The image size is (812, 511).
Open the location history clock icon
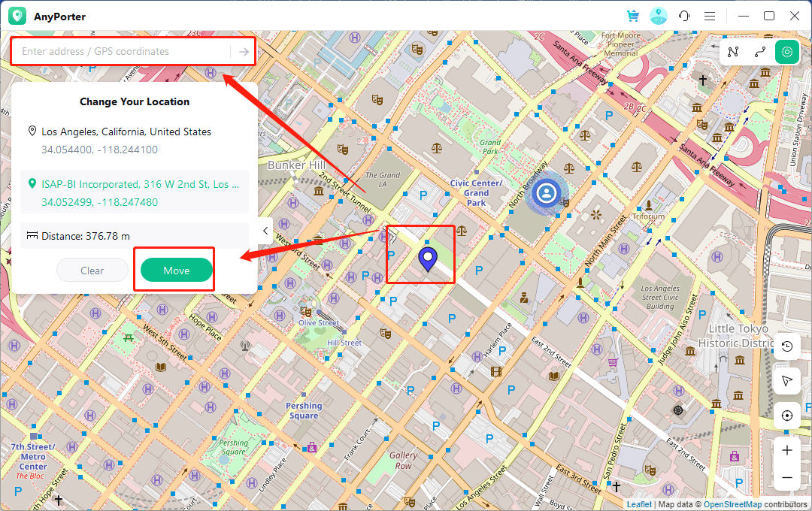pos(787,346)
